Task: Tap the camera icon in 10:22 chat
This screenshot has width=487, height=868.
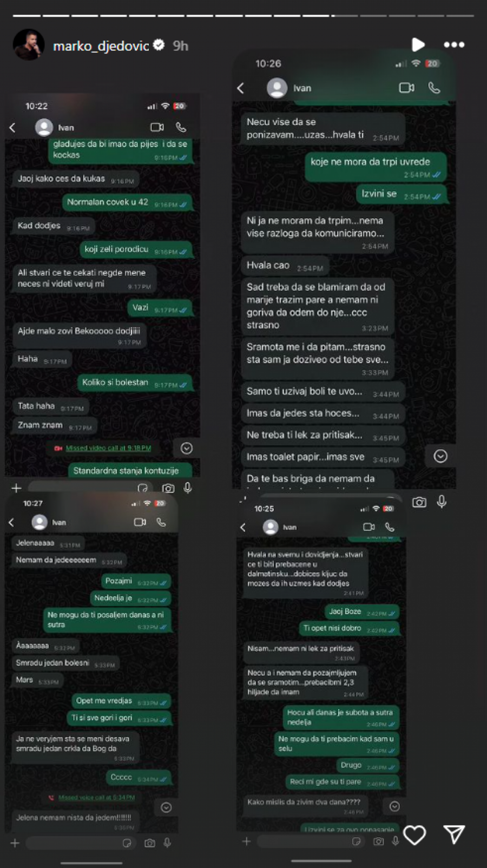Action: [168, 488]
